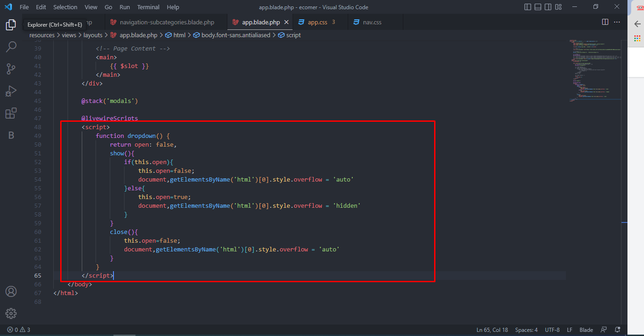Click Ln 65, Col 18 position indicator
Viewport: 644px width, 336px height.
click(492, 330)
